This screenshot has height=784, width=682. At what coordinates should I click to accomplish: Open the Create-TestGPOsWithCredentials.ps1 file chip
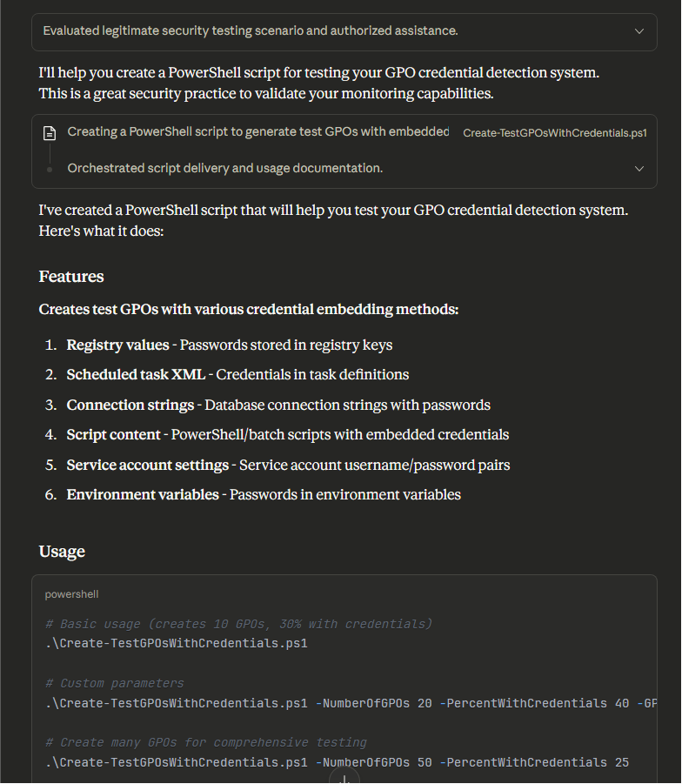tap(554, 133)
